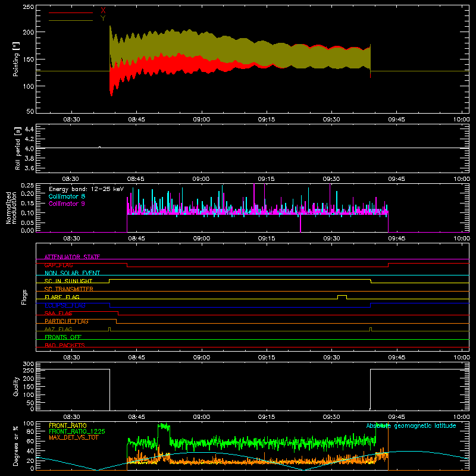
Task: Select the green FRONT_RATIO_1225 legend entry
Action: pos(77,431)
